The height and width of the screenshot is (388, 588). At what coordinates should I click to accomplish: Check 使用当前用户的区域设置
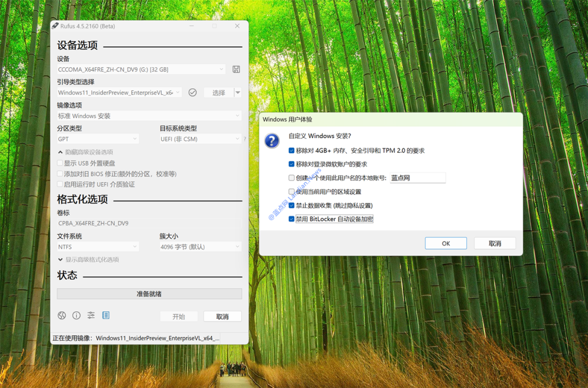[291, 192]
